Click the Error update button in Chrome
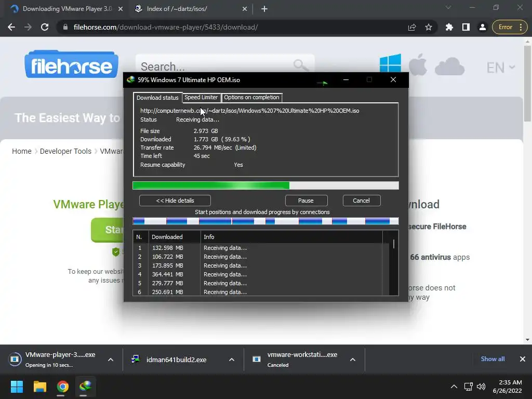The width and height of the screenshot is (532, 399). coord(510,27)
